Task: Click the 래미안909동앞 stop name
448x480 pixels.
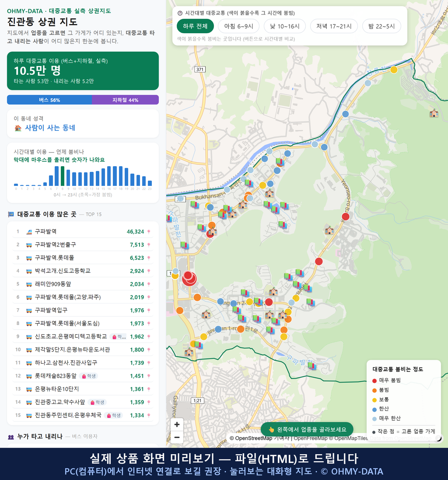Action: tap(52, 284)
